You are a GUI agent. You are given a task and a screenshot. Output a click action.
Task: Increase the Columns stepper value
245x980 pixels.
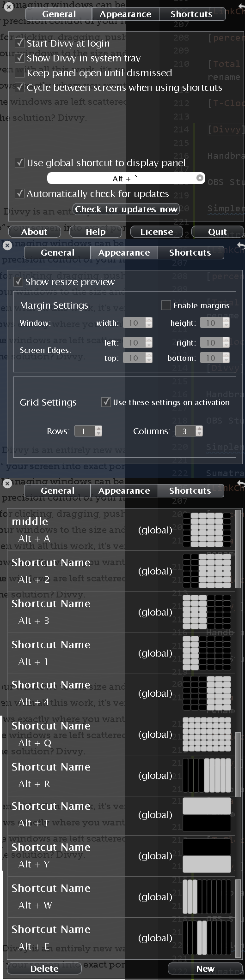pyautogui.click(x=199, y=429)
